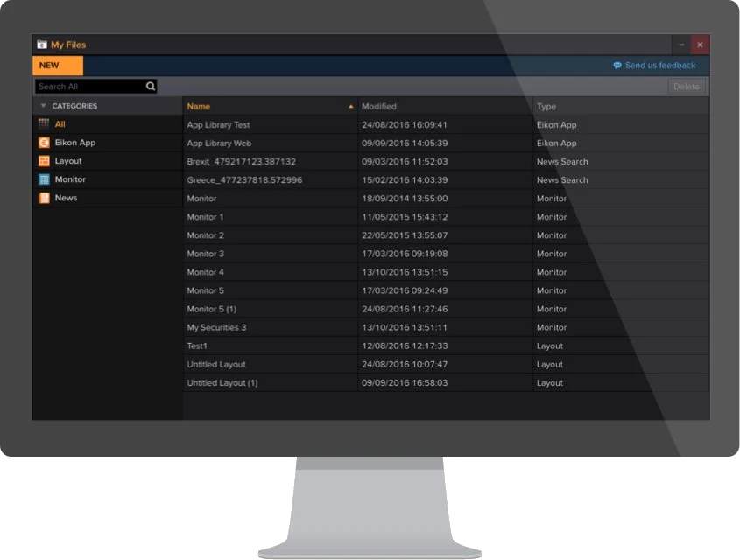Click the date 12/08/2016 12:17:33

pyautogui.click(x=405, y=346)
